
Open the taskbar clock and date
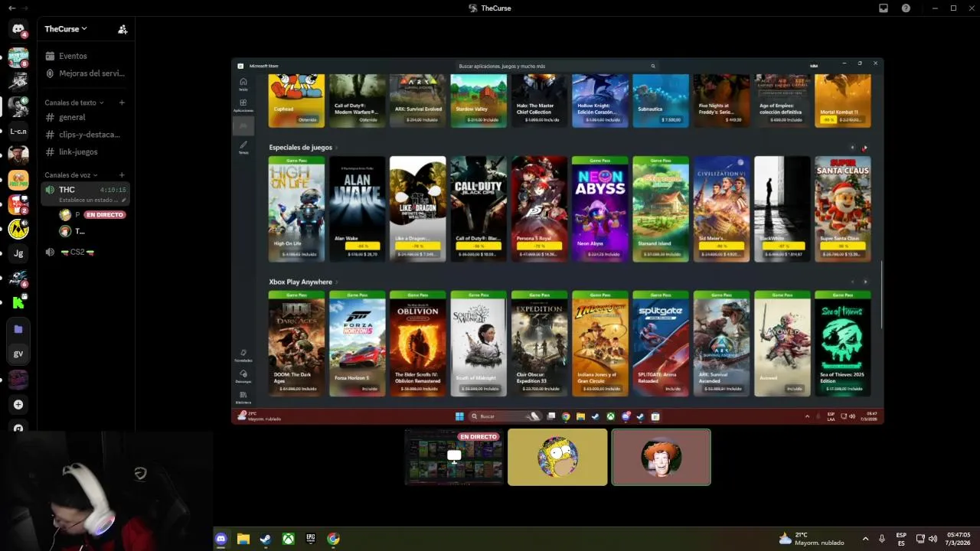click(959, 539)
